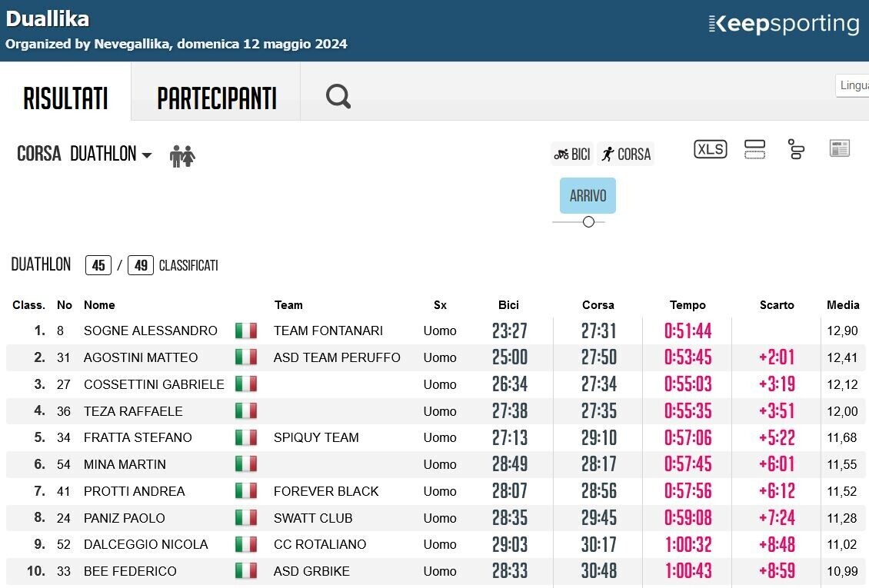
Task: Open the Lingua language selector
Action: click(x=852, y=85)
